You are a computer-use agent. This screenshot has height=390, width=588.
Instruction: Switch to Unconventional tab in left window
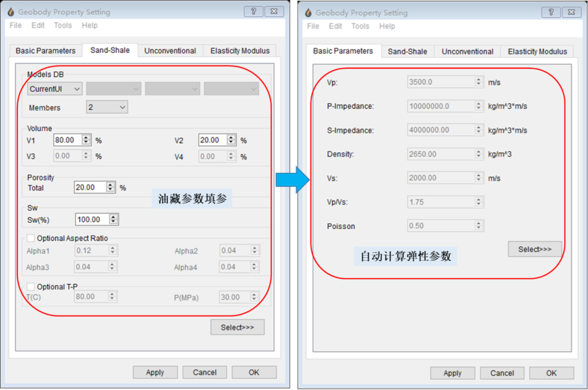pos(170,51)
